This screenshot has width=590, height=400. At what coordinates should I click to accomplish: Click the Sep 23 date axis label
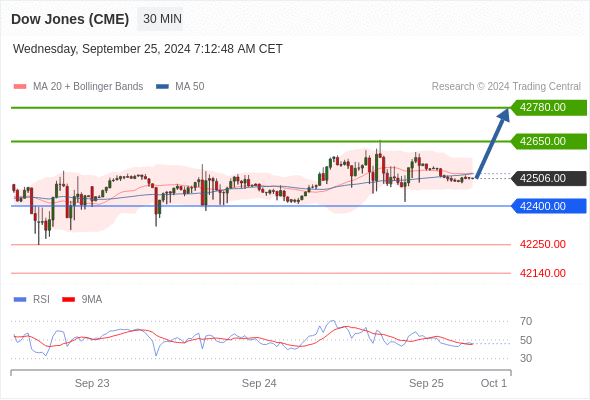tap(92, 383)
